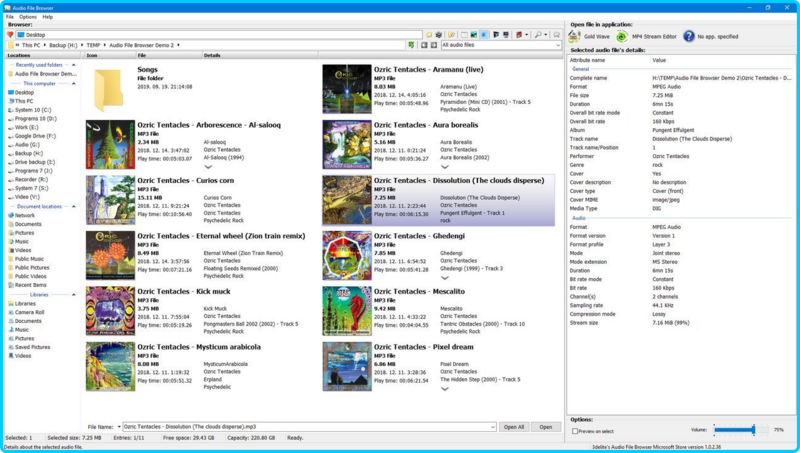Viewport: 800px width, 453px height.
Task: Expand details chevron under Ghedengi entry
Action: tap(444, 278)
